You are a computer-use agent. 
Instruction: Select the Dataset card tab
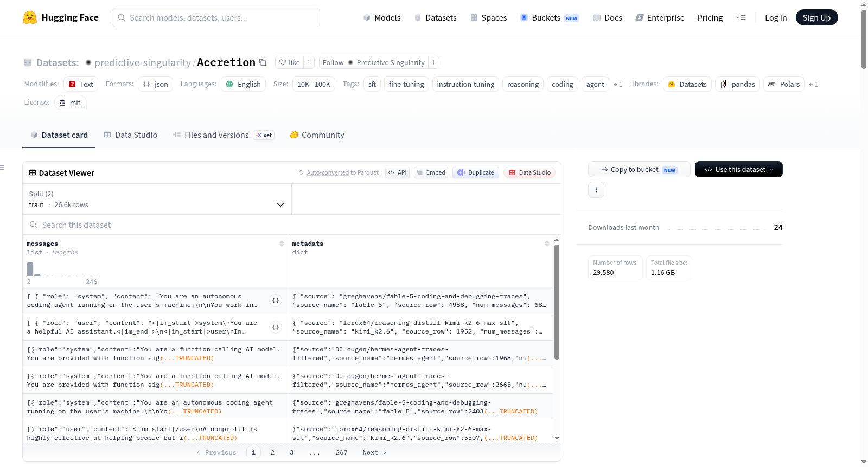pyautogui.click(x=59, y=135)
